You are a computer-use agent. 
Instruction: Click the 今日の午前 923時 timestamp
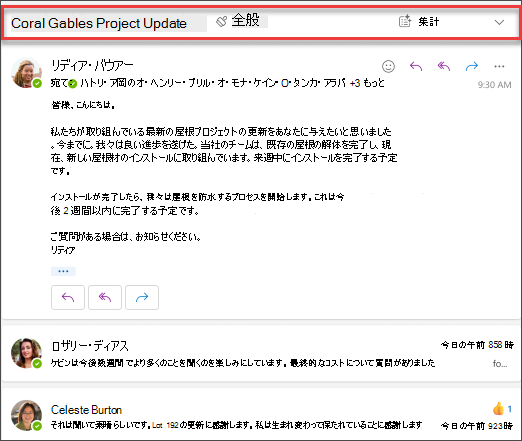tap(477, 426)
